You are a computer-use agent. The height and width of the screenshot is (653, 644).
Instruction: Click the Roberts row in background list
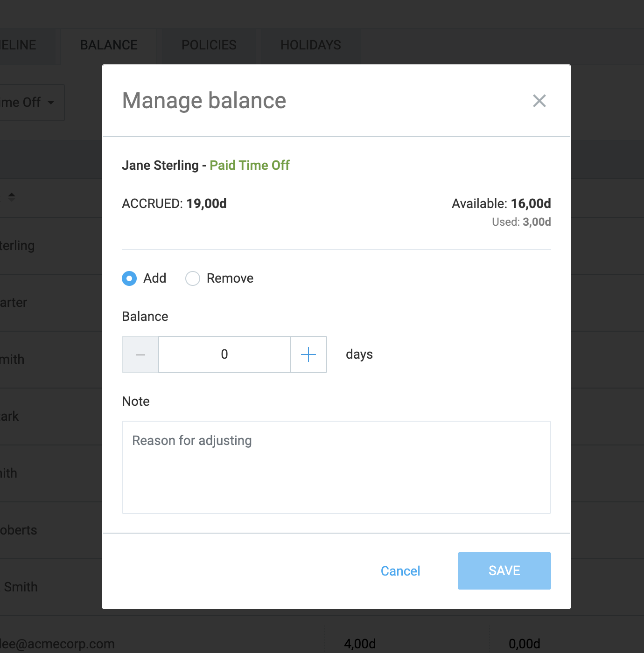point(51,530)
